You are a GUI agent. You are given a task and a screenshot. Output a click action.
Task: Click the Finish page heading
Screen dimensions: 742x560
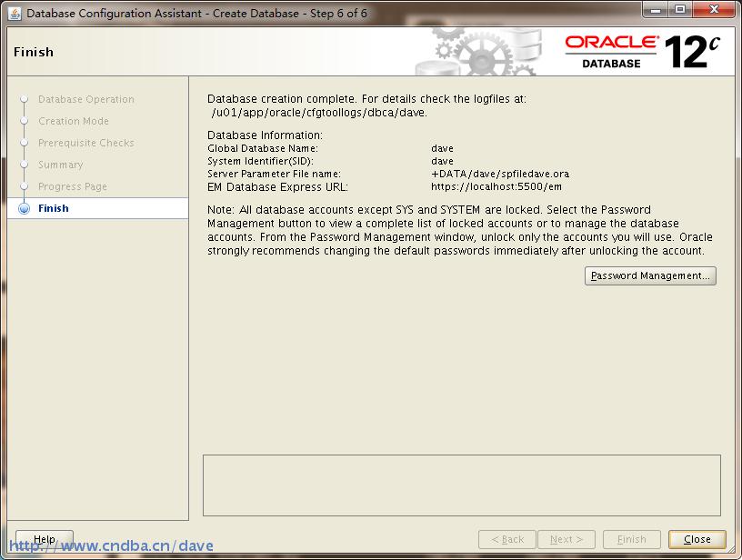(x=34, y=52)
